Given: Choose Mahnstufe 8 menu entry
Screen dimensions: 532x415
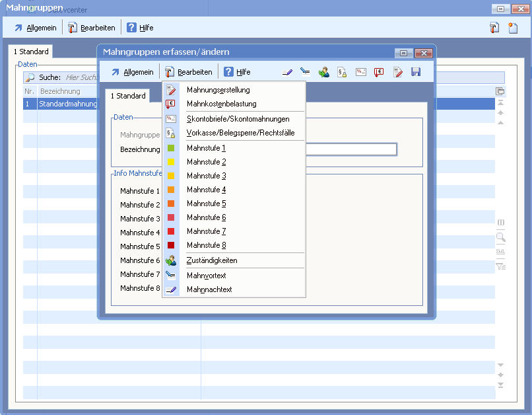Looking at the screenshot, I should pyautogui.click(x=206, y=245).
